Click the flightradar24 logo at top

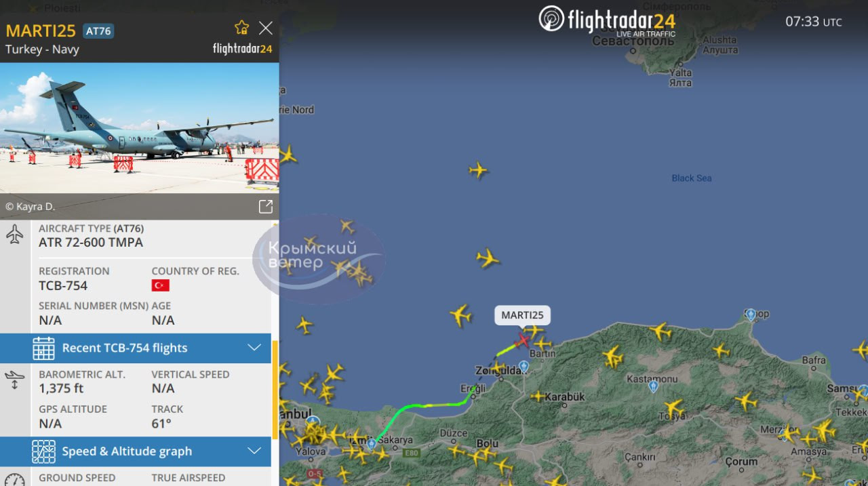click(x=607, y=19)
